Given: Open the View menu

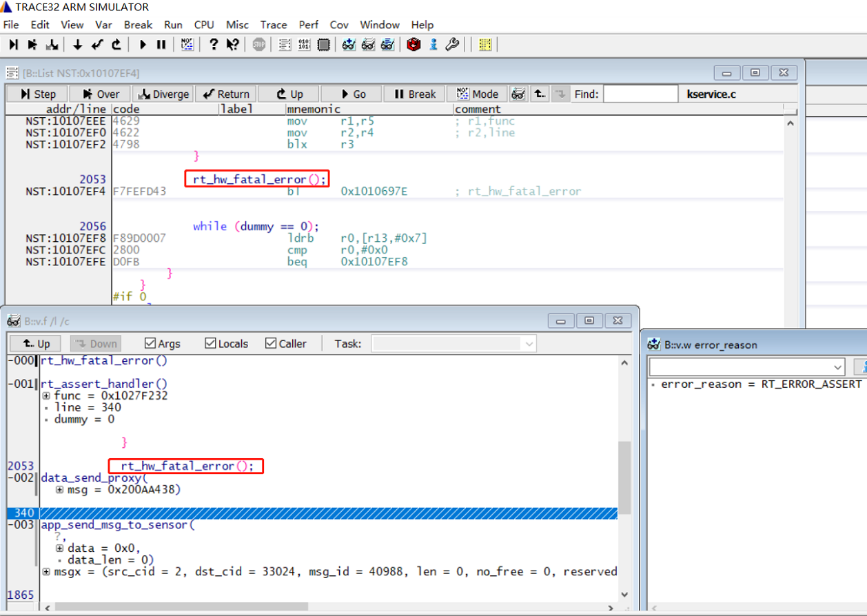Looking at the screenshot, I should 72,25.
